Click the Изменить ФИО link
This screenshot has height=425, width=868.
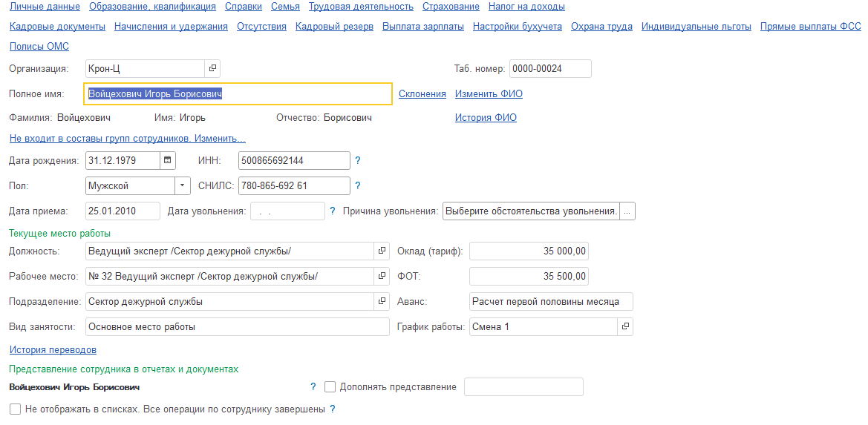[489, 94]
